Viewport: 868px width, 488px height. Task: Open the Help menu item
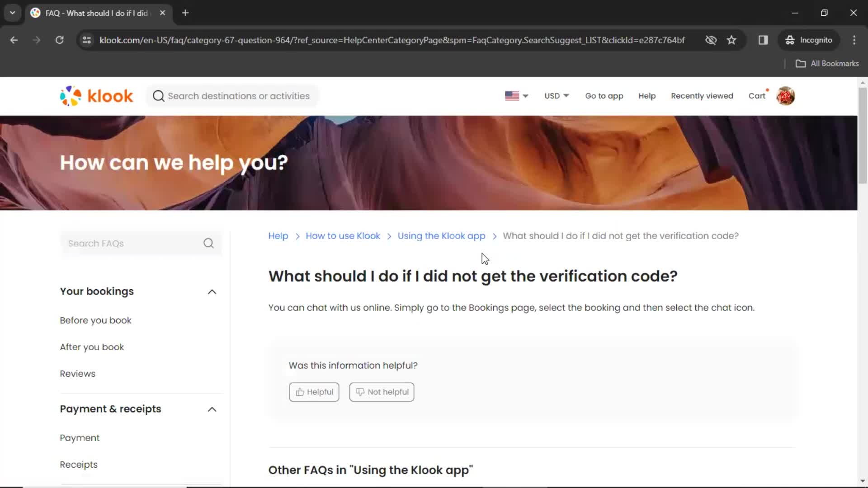click(647, 96)
